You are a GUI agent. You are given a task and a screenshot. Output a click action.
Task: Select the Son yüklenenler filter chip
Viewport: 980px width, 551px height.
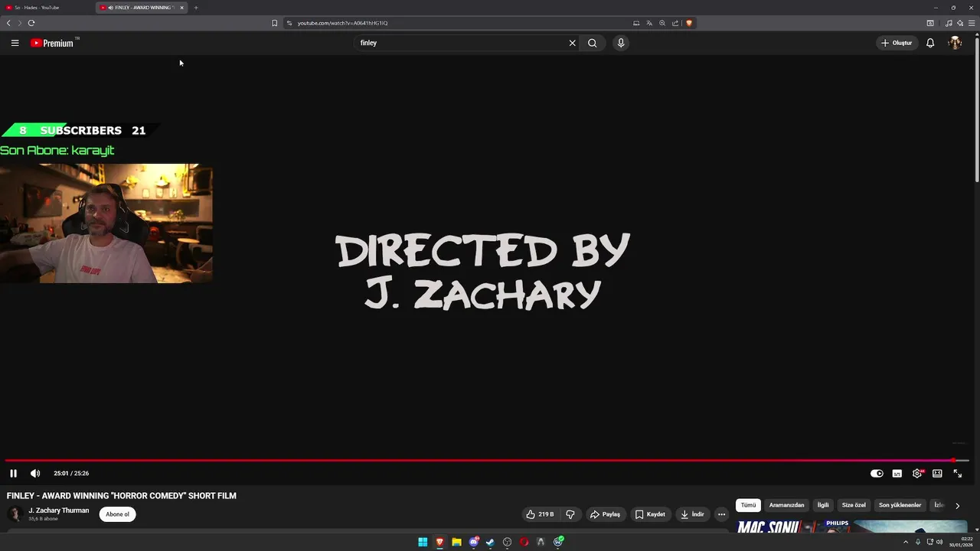[900, 505]
